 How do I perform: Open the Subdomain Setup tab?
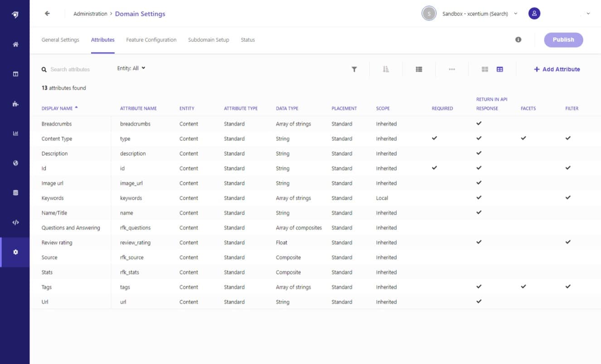point(208,40)
